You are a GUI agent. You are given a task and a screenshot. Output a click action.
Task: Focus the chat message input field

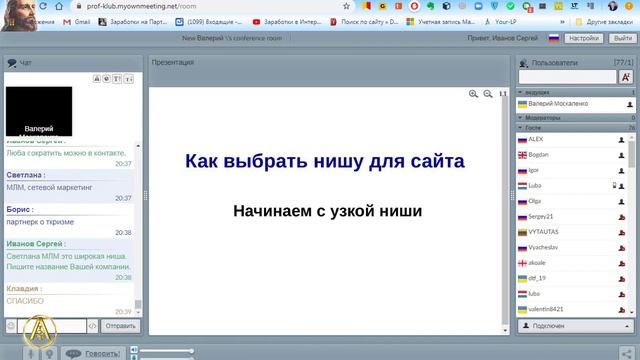click(x=52, y=326)
